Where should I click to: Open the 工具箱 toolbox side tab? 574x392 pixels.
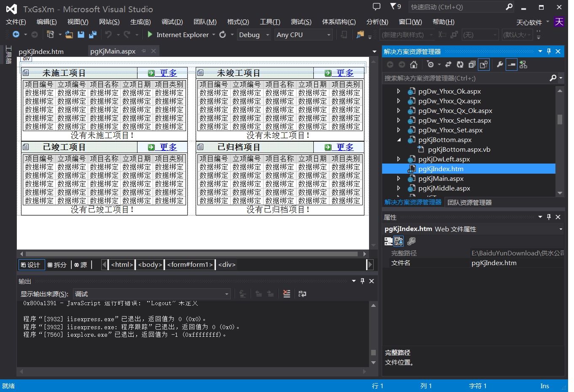tap(8, 55)
